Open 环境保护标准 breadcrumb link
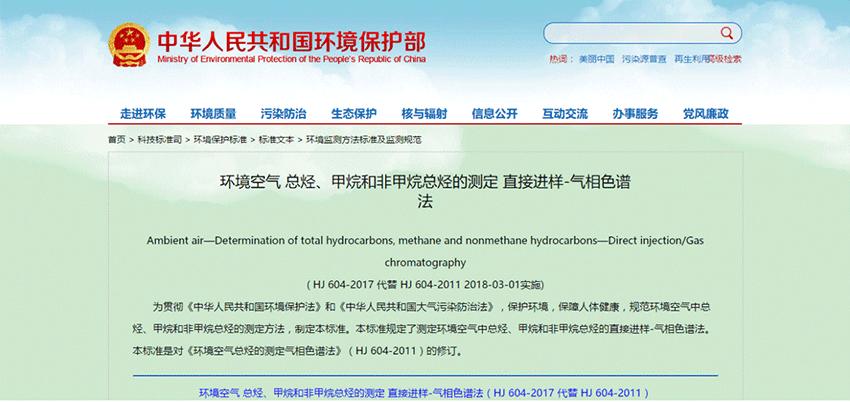 (x=220, y=140)
